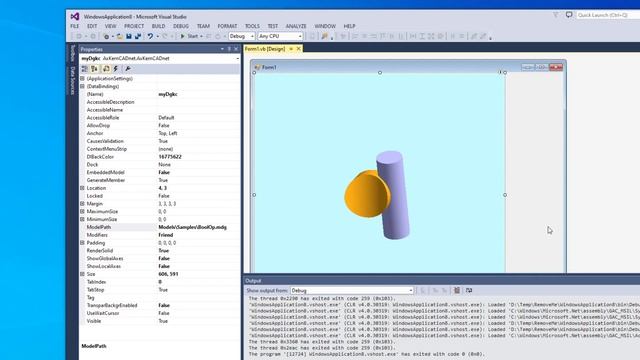Open the FILE menu
This screenshot has height=360, width=640.
(75, 26)
